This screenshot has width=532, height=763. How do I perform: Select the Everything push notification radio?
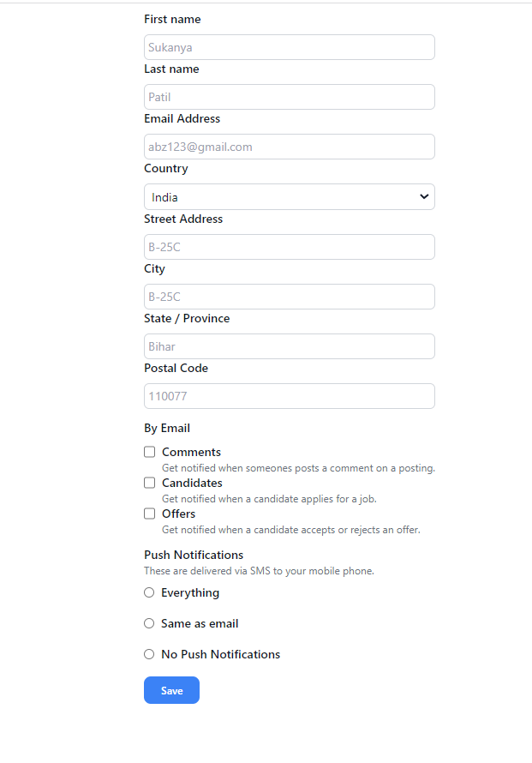(149, 592)
